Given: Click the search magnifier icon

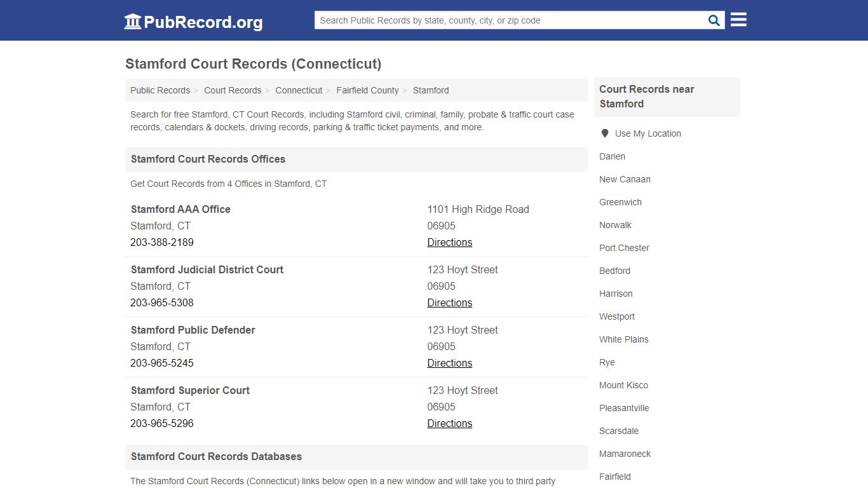Looking at the screenshot, I should (x=714, y=20).
